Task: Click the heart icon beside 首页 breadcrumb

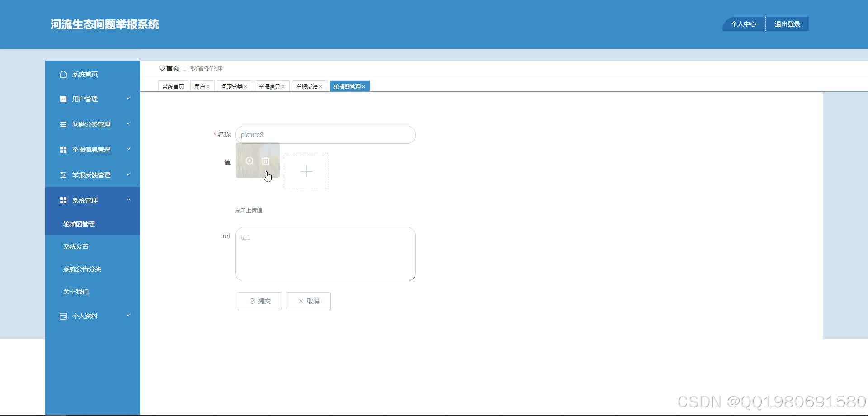Action: click(163, 68)
